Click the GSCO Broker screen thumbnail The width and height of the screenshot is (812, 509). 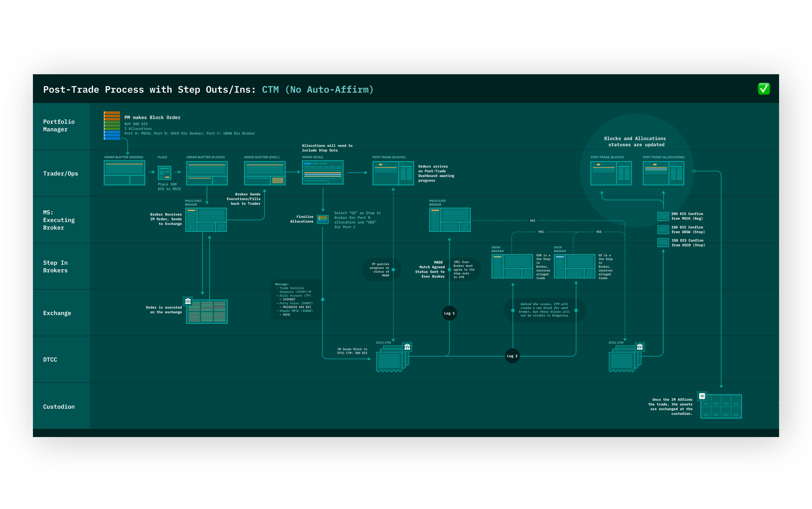(574, 266)
